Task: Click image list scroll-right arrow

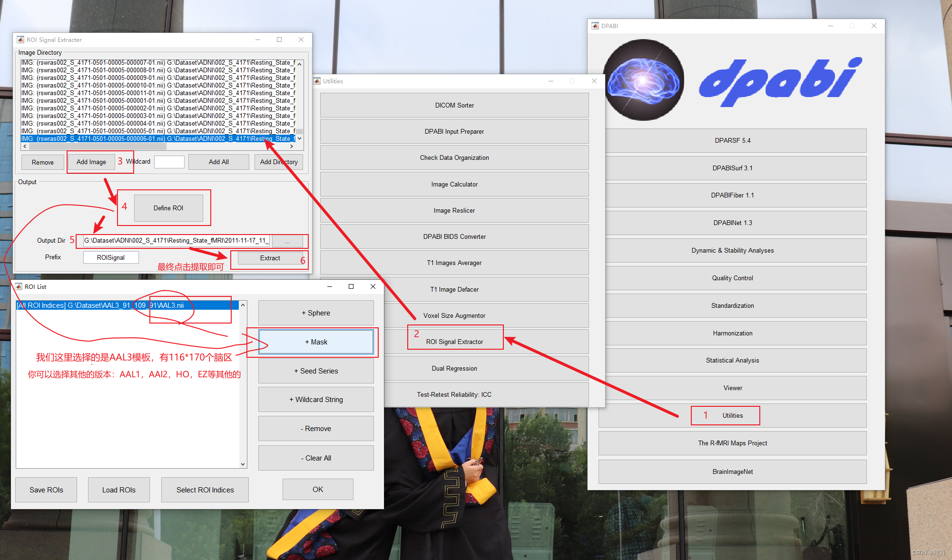Action: point(292,147)
